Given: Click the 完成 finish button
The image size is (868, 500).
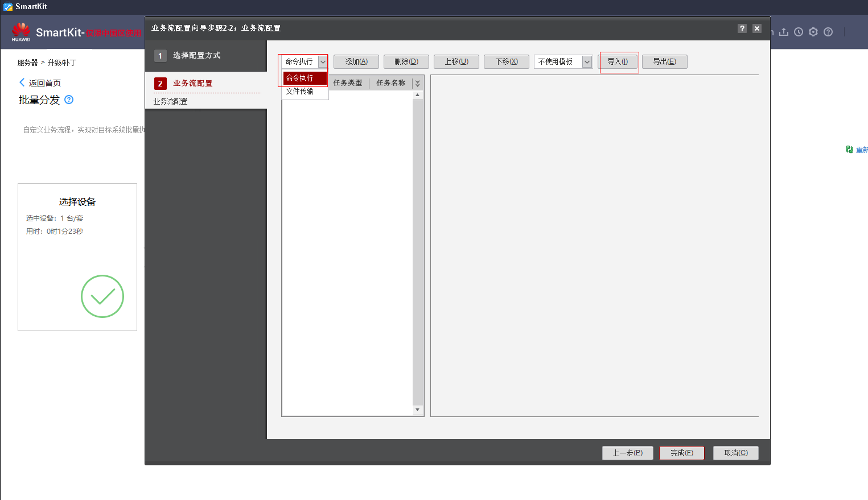Looking at the screenshot, I should pos(682,453).
